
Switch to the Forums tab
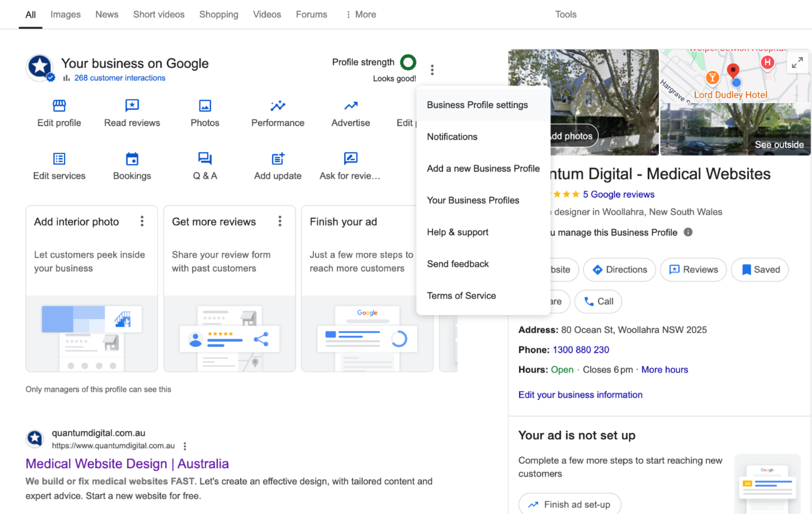(311, 14)
